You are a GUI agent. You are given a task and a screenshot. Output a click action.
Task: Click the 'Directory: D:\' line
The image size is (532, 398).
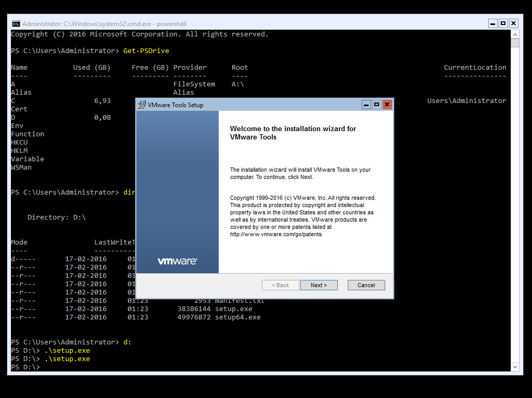(56, 217)
